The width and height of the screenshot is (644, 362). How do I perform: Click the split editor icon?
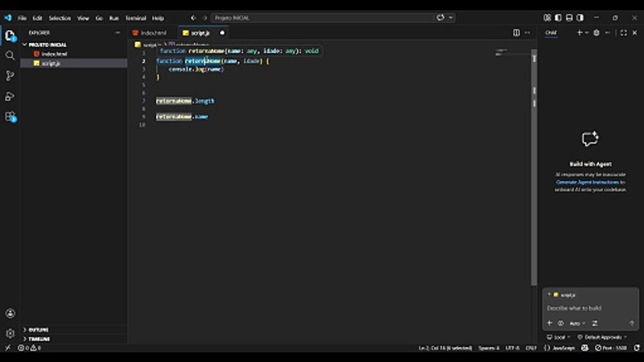tap(516, 33)
